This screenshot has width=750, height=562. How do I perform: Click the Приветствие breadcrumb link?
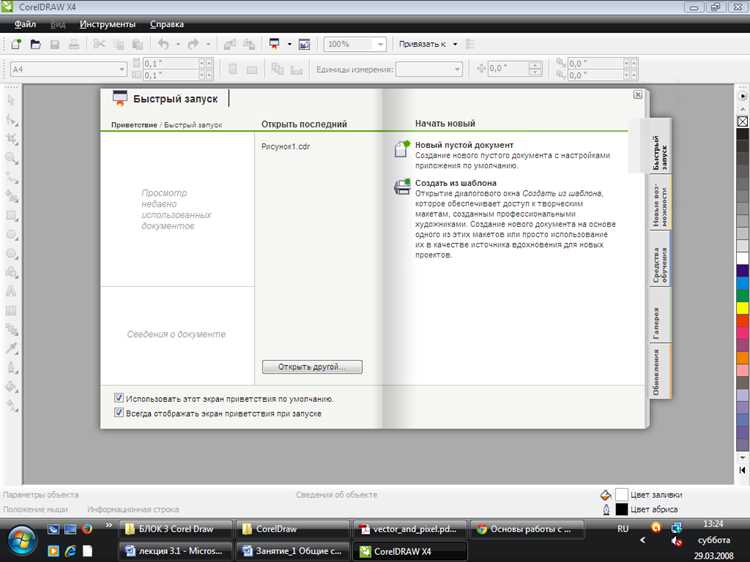134,125
